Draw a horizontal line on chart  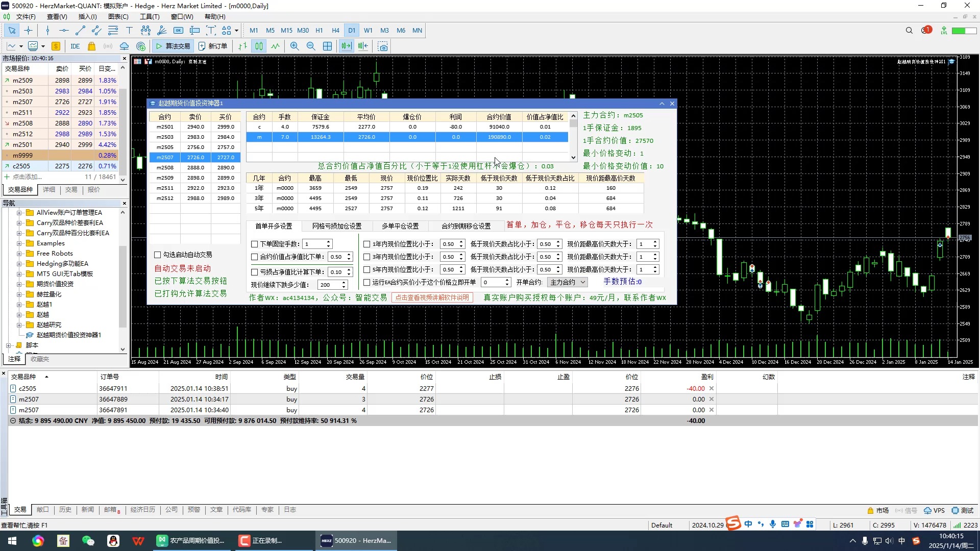point(63,31)
